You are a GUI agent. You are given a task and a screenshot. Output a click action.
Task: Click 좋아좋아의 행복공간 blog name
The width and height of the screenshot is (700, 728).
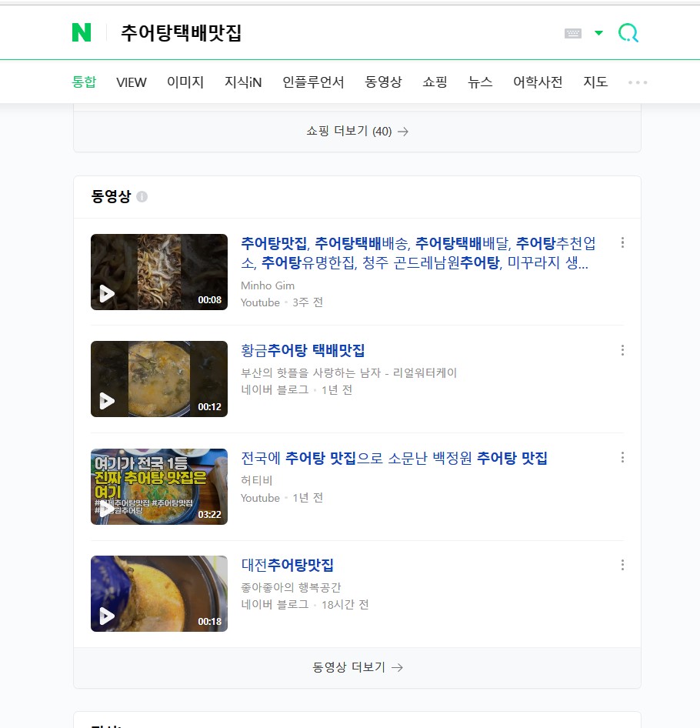291,587
